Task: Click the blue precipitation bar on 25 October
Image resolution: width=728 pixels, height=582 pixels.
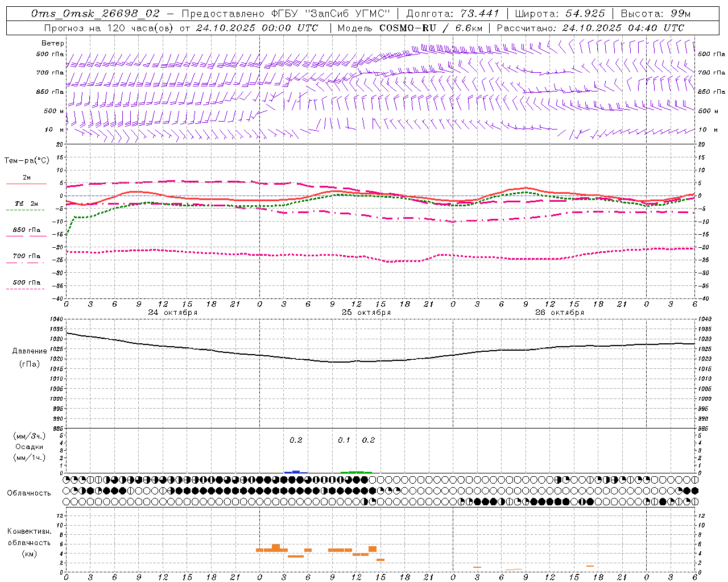Action: pos(295,472)
